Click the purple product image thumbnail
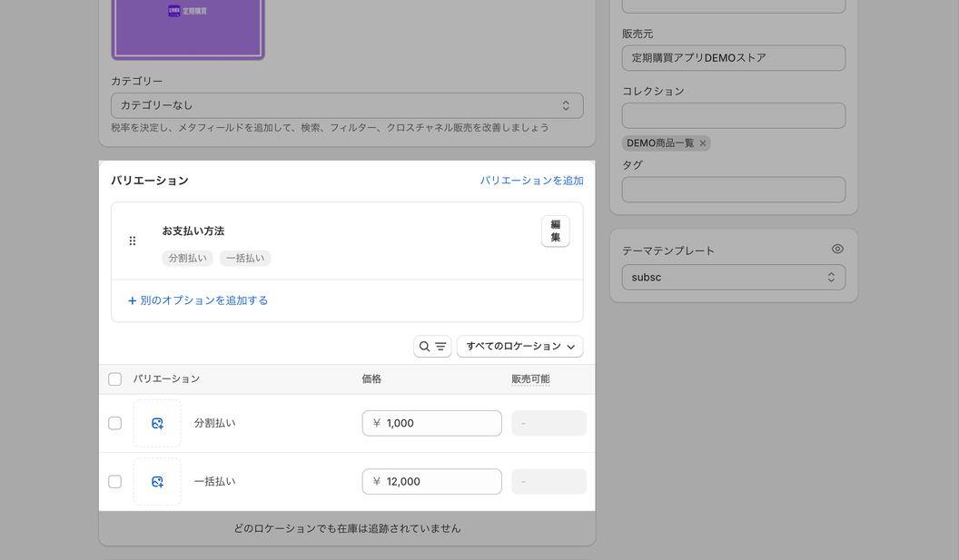Viewport: 959px width, 560px height. tap(188, 27)
